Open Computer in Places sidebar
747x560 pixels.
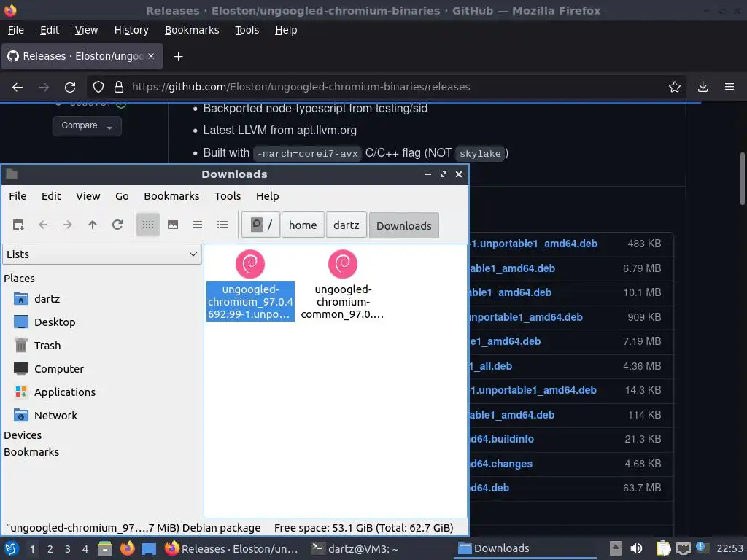pos(58,369)
